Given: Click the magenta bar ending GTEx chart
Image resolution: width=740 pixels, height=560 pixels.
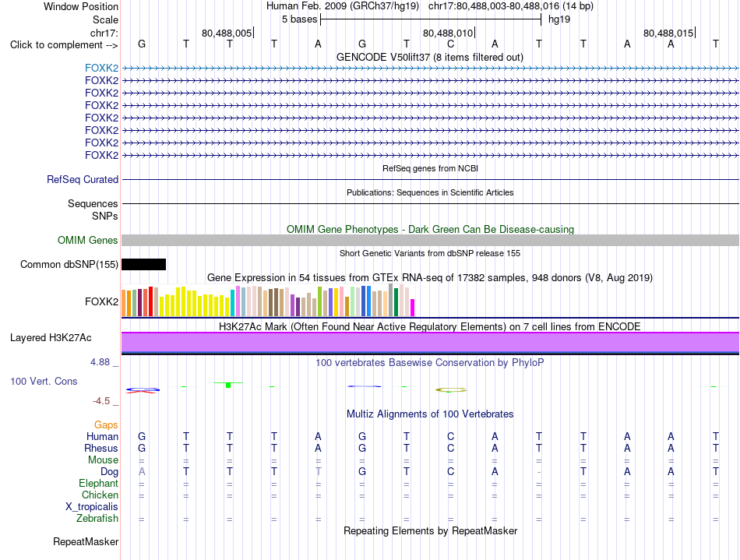Looking at the screenshot, I should point(413,307).
